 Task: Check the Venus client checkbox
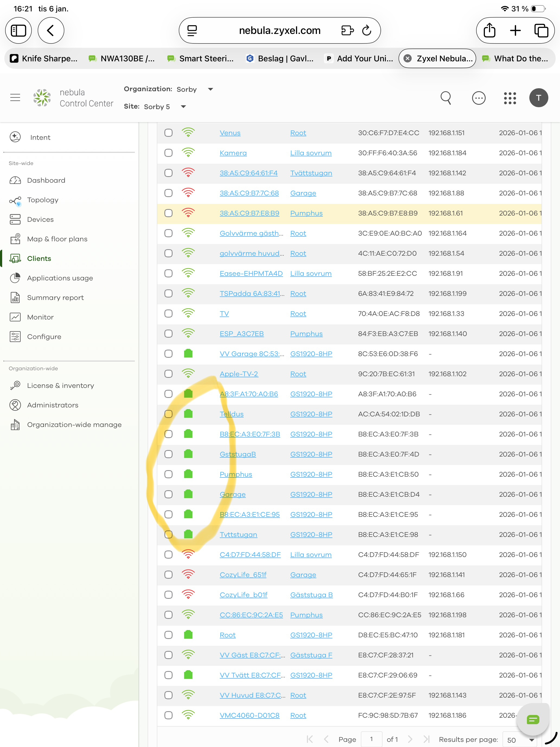coord(168,133)
